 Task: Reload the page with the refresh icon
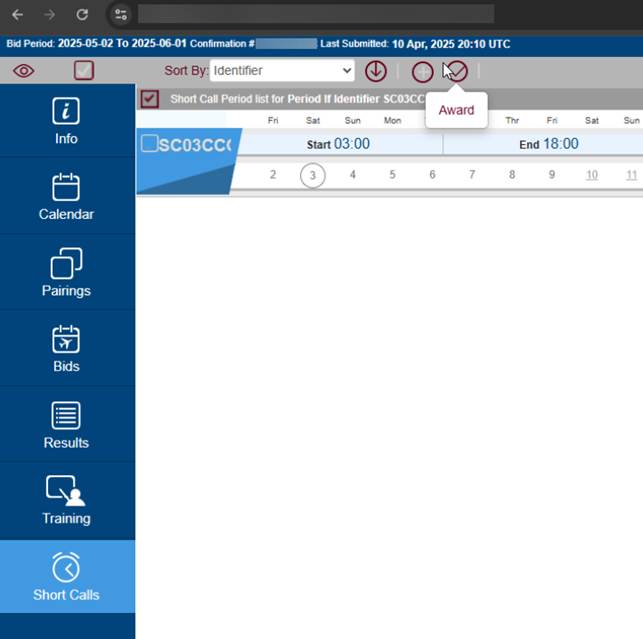pos(82,15)
